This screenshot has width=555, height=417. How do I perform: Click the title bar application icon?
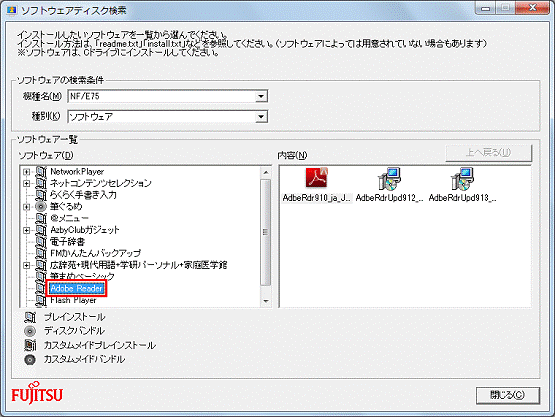[11, 11]
